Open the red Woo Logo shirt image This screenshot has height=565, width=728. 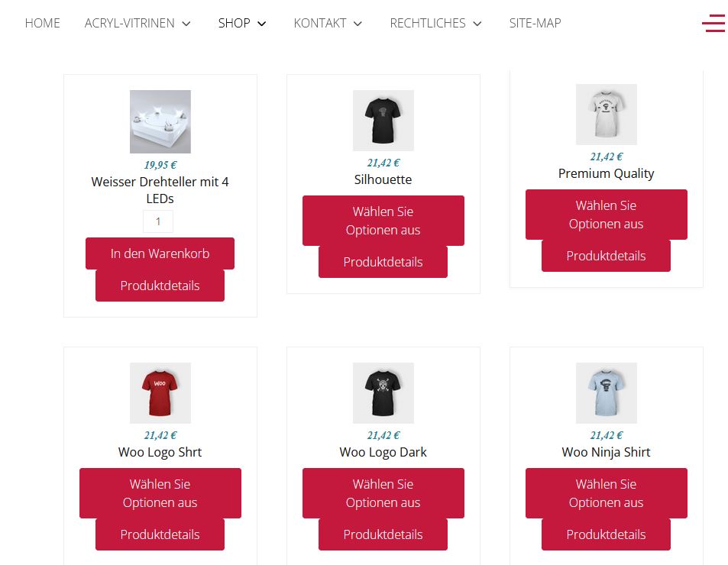pyautogui.click(x=160, y=393)
